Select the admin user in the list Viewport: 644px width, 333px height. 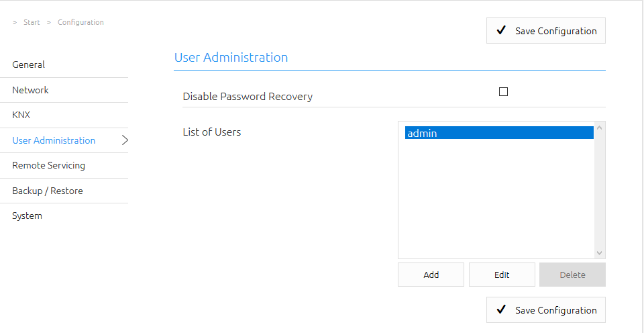tap(499, 133)
